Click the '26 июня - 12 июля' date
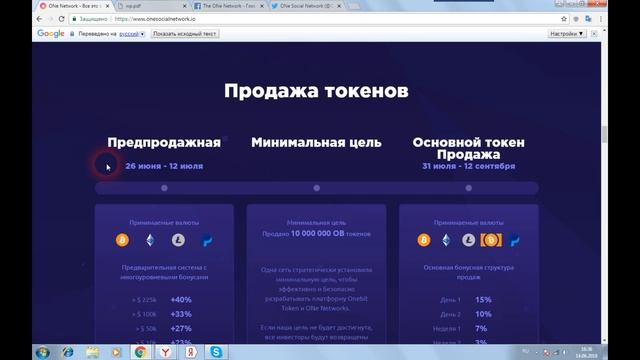The height and width of the screenshot is (360, 640). pyautogui.click(x=164, y=166)
